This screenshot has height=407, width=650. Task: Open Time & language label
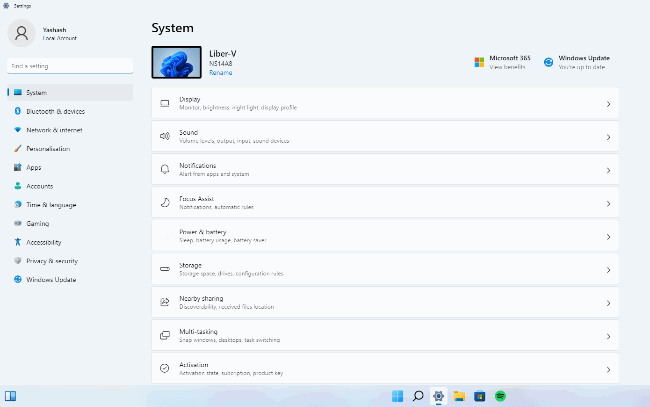[x=51, y=205]
